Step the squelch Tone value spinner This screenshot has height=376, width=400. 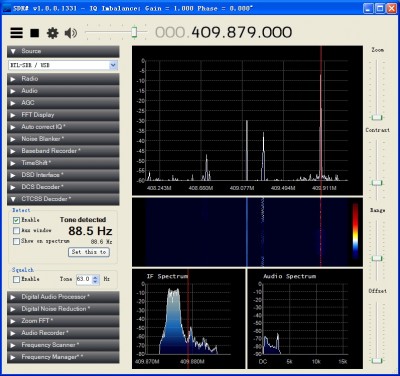coord(96,279)
